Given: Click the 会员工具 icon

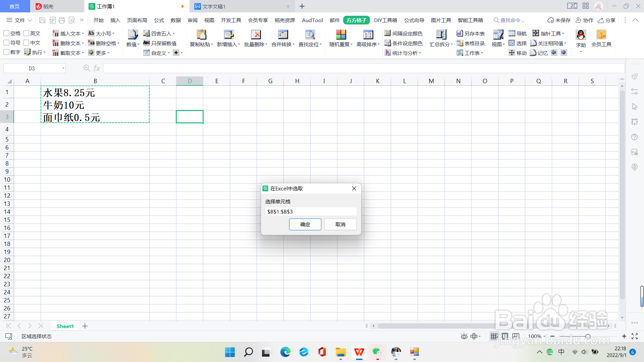Looking at the screenshot, I should [x=601, y=35].
